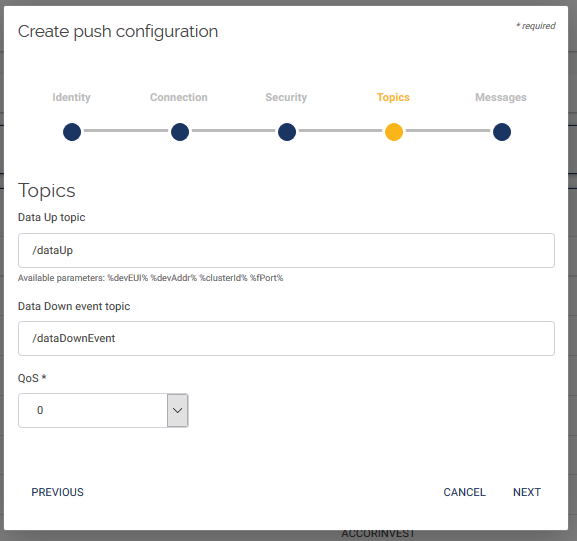The height and width of the screenshot is (541, 577).
Task: Select the QoS value field showing 0
Action: 93,410
